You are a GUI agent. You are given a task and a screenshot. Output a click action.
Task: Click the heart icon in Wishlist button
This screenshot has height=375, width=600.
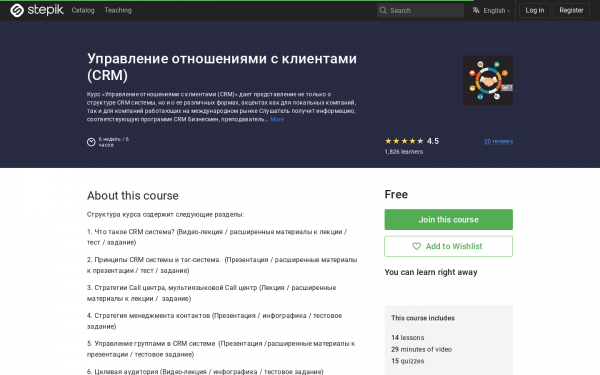pyautogui.click(x=416, y=246)
